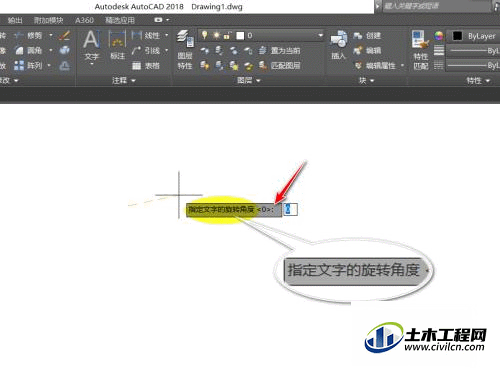
Task: Select the 精选应用 featured apps tab
Action: pos(120,20)
